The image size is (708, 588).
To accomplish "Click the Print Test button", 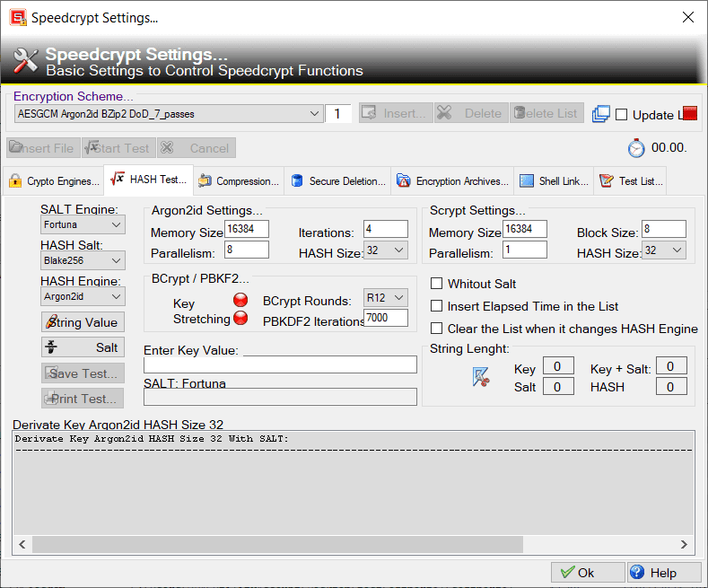I will click(x=83, y=399).
